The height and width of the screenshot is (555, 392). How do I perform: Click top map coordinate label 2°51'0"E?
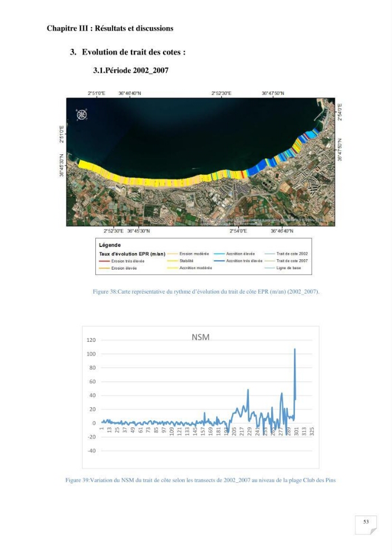tap(96, 93)
